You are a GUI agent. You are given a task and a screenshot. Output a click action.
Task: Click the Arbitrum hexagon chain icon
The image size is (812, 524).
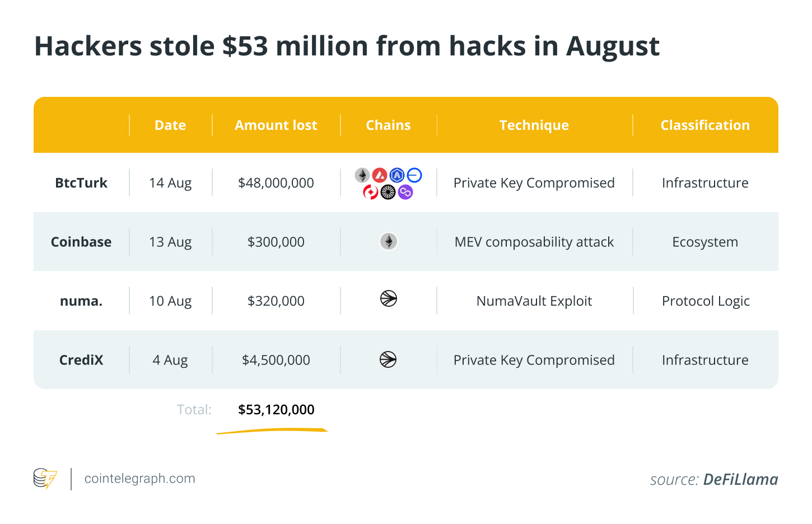(x=397, y=175)
